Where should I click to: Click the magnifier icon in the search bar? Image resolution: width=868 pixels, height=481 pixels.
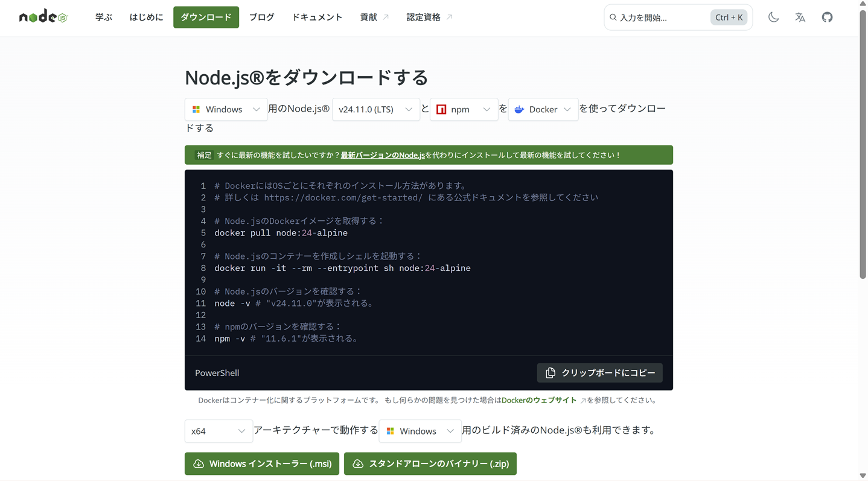coord(612,17)
